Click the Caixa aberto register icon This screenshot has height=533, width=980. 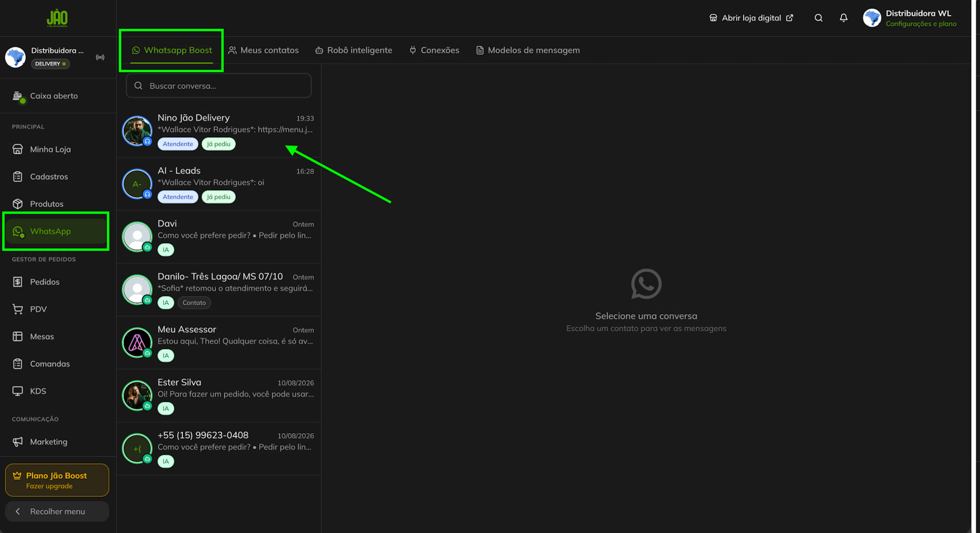click(18, 96)
